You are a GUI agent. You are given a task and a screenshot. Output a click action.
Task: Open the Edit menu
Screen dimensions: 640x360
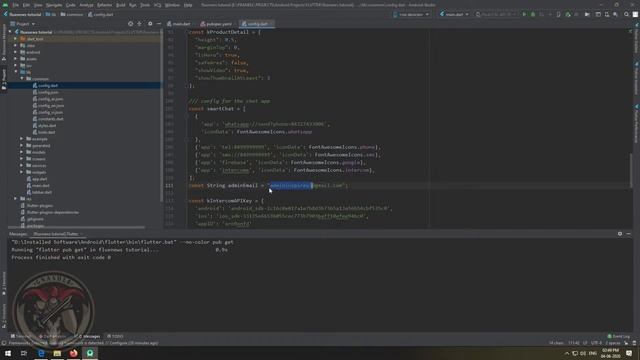[x=26, y=5]
